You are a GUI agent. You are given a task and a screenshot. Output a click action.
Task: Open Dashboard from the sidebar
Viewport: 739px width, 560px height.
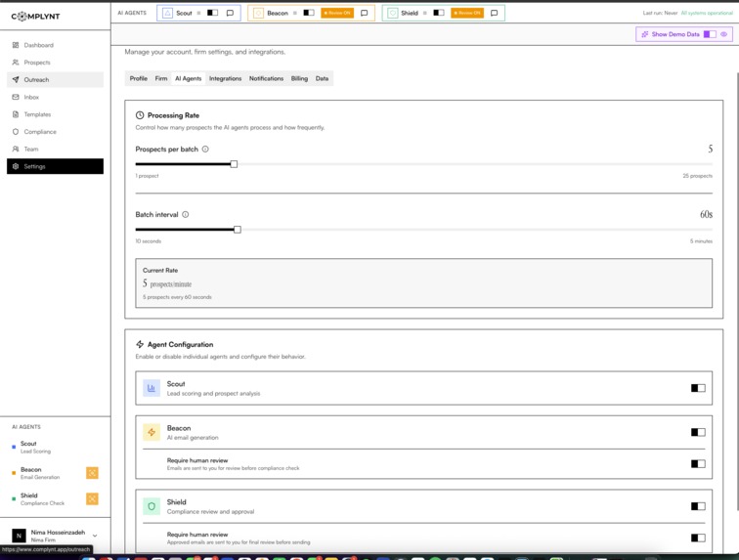[x=55, y=45]
